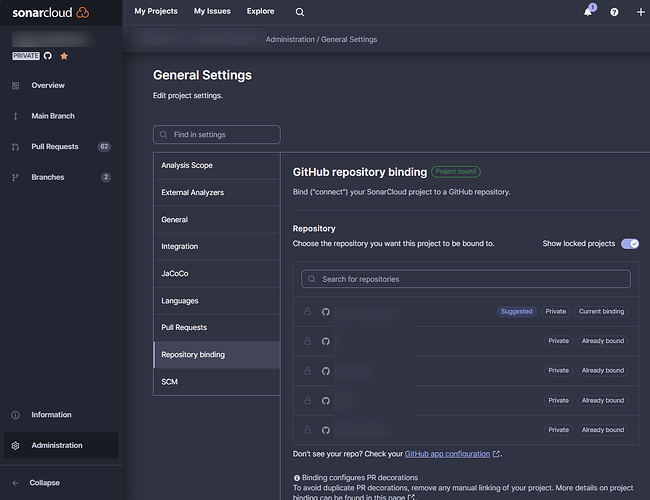Open Explore in top navigation
This screenshot has width=650, height=500.
pyautogui.click(x=260, y=11)
